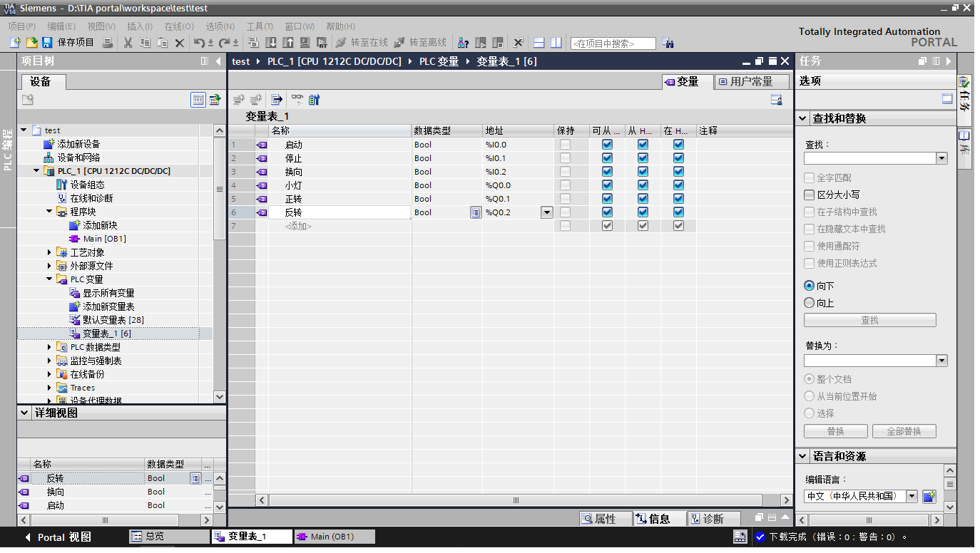Viewport: 980px width, 553px height.
Task: Toggle retain checkbox for 小灯 row
Action: pyautogui.click(x=565, y=185)
